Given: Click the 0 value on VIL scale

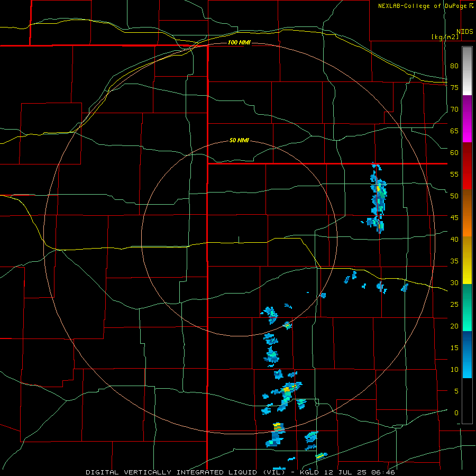Looking at the screenshot, I should click(x=456, y=413).
